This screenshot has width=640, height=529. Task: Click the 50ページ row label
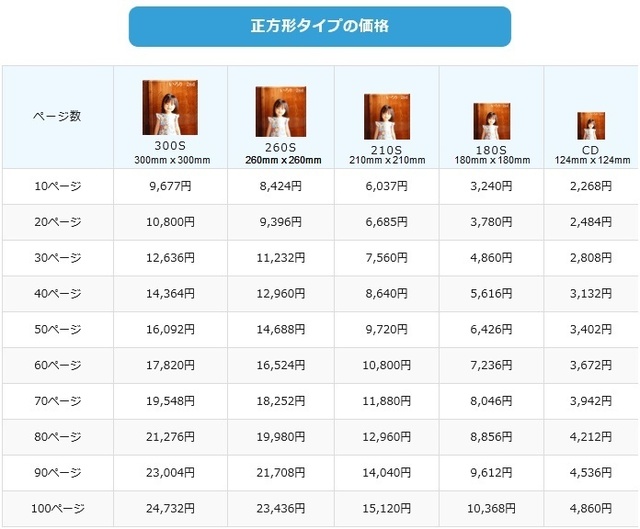click(56, 330)
